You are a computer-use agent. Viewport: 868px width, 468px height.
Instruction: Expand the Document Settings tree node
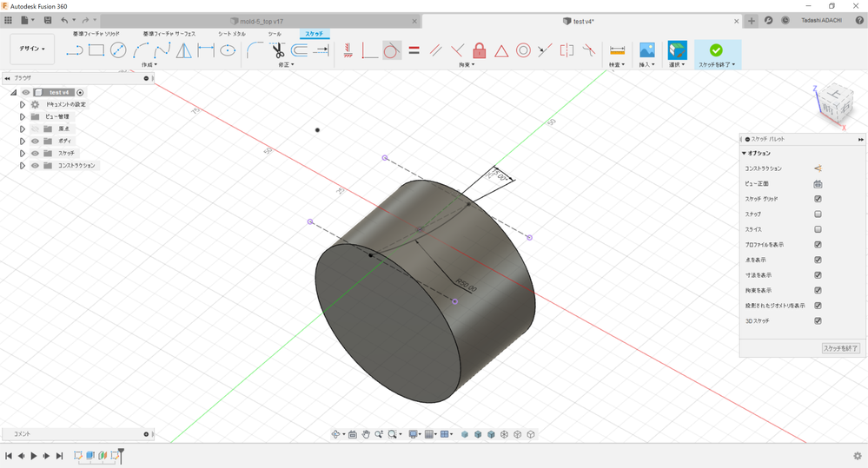(x=22, y=104)
